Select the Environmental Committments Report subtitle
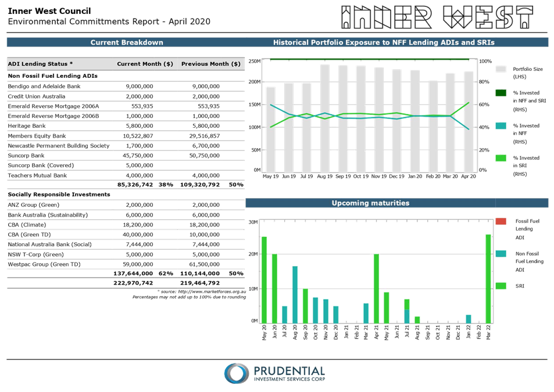Screen dimensions: 554x392 (x=109, y=21)
